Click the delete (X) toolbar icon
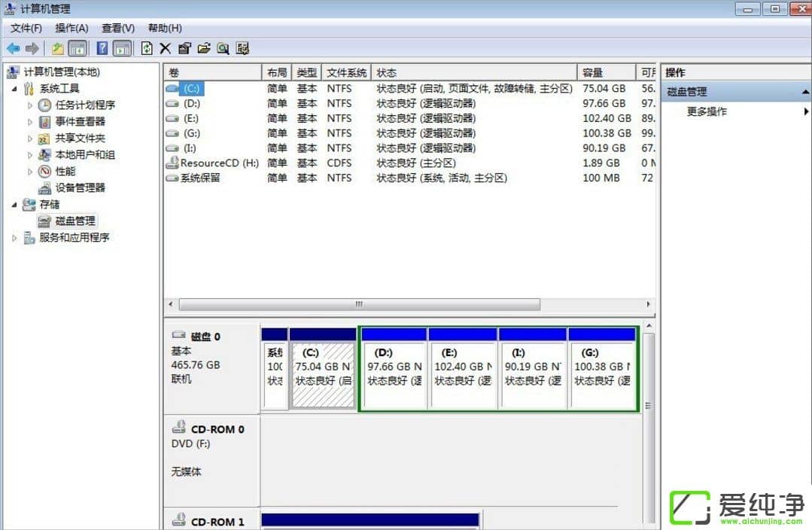 164,48
